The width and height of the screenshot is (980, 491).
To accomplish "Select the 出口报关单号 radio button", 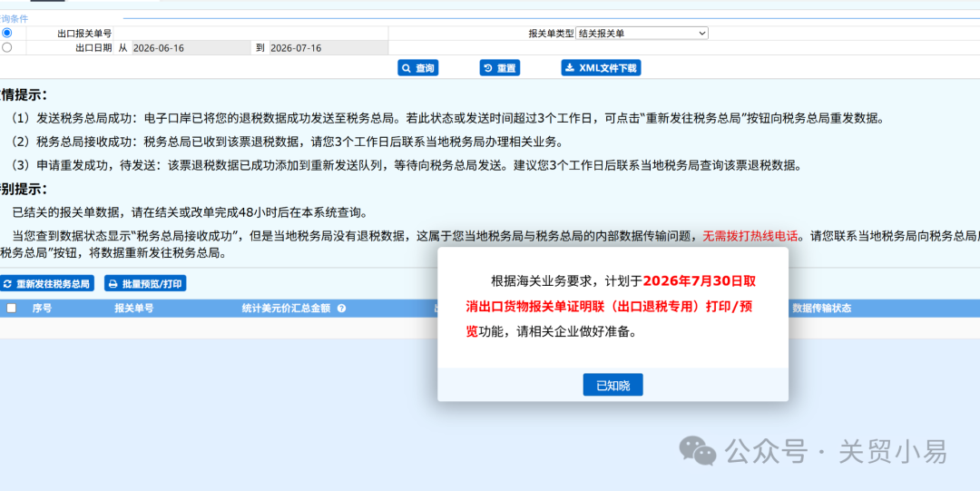I will 7,34.
